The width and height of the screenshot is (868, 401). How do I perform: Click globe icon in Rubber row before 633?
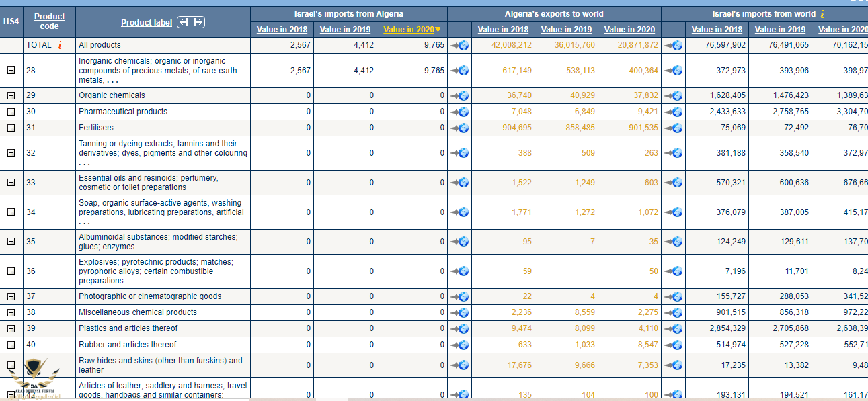459,345
